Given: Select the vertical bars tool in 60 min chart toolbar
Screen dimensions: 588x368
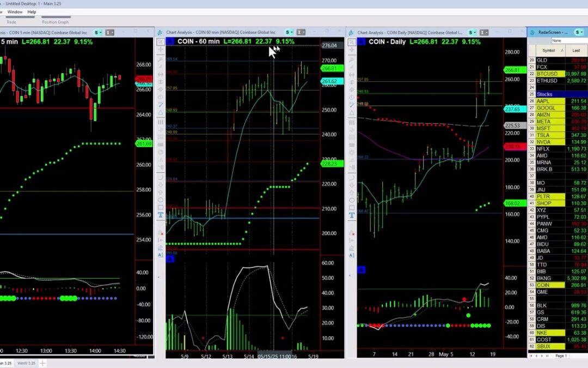Looking at the screenshot, I should tap(161, 122).
